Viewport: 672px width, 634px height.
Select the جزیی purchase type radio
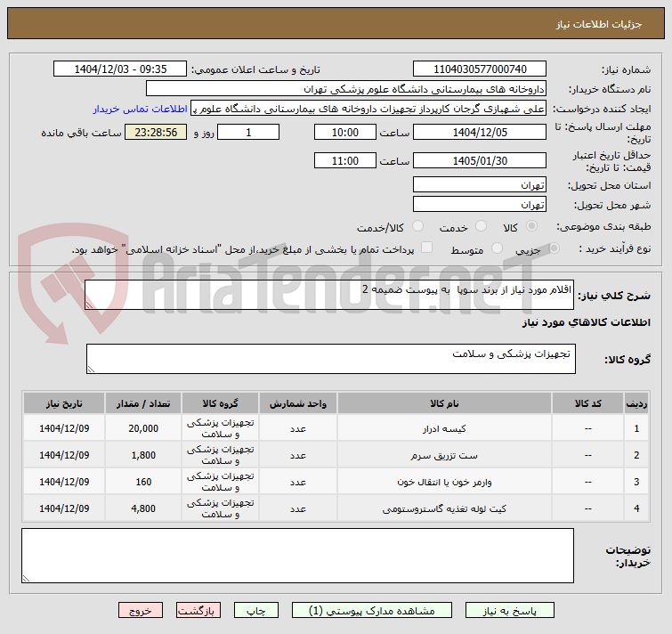554,248
